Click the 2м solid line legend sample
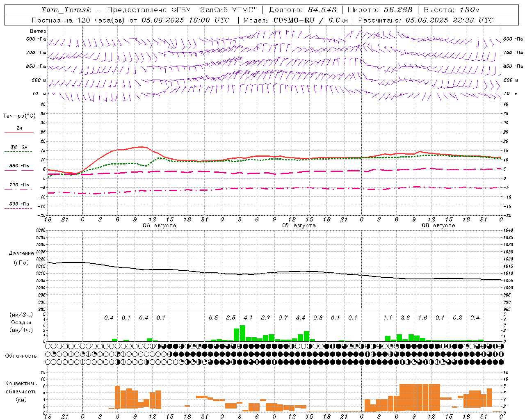The image size is (525, 420). click(19, 132)
